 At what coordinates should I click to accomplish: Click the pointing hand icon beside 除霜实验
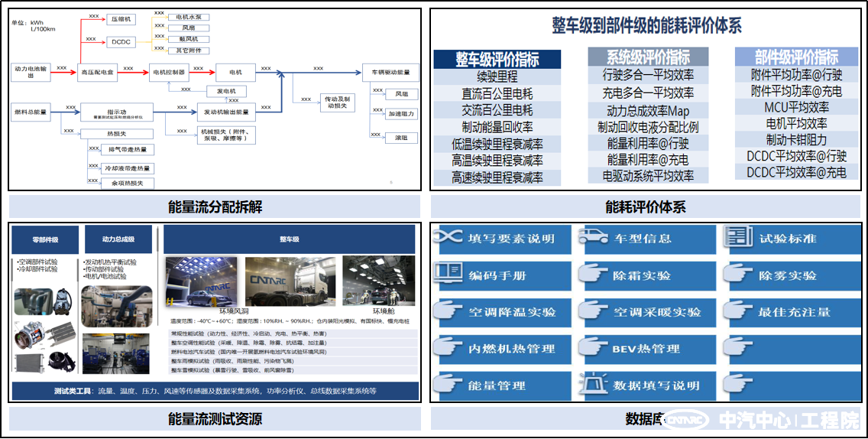coord(593,275)
